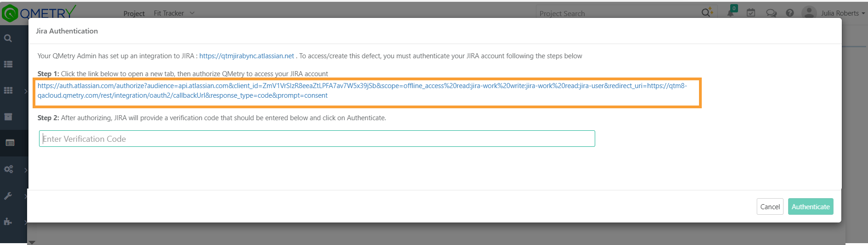Open the sidebar search icon
868x245 pixels.
coord(8,39)
